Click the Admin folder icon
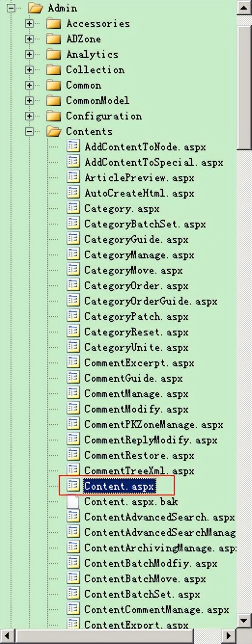This screenshot has height=644, width=252. [36, 8]
